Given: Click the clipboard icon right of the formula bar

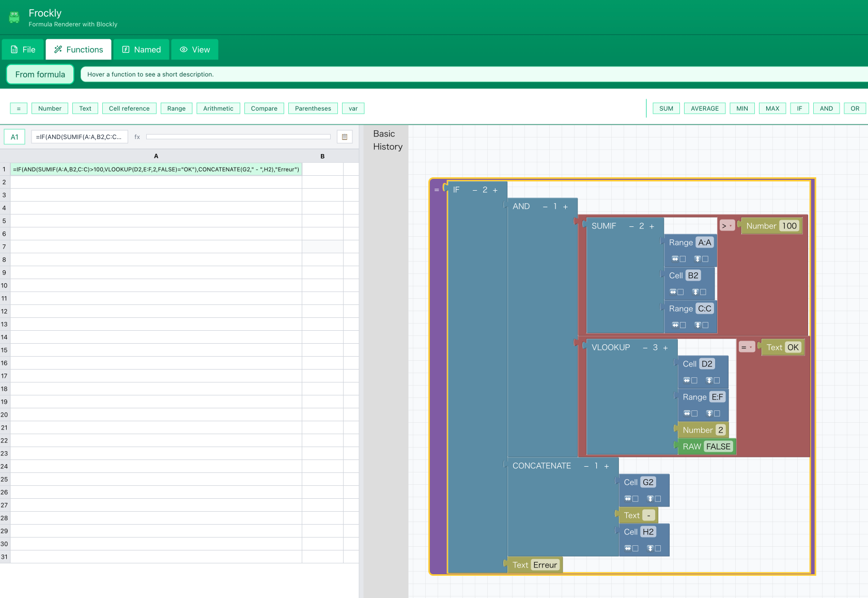Looking at the screenshot, I should (x=344, y=136).
